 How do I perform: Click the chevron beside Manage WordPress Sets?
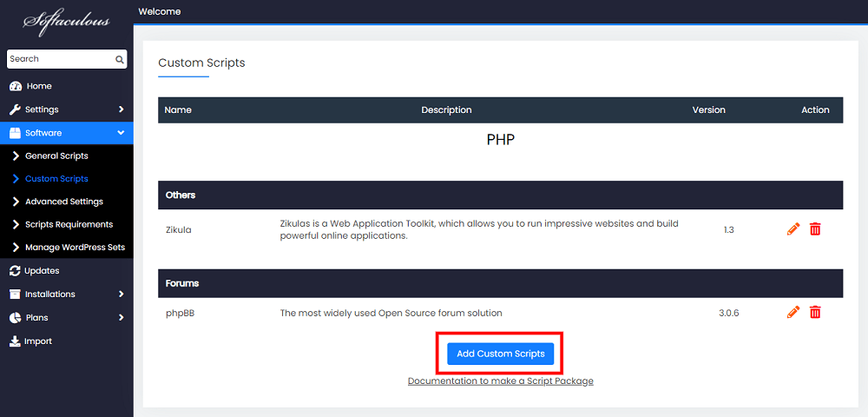point(16,248)
